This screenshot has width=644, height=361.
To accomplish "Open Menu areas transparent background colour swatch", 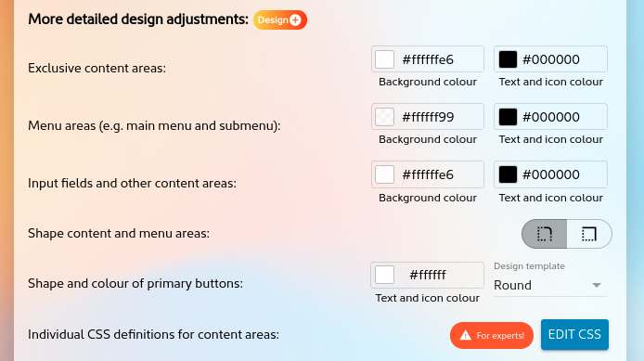I will click(384, 117).
